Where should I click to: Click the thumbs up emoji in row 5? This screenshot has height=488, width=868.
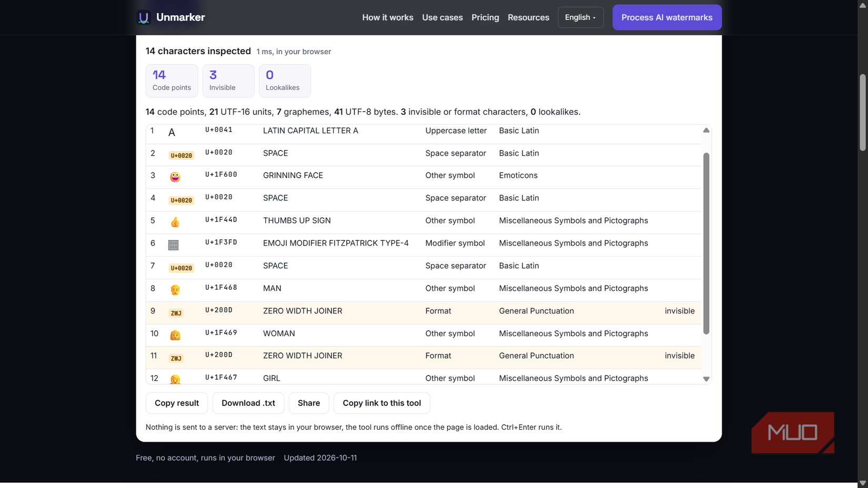[175, 222]
